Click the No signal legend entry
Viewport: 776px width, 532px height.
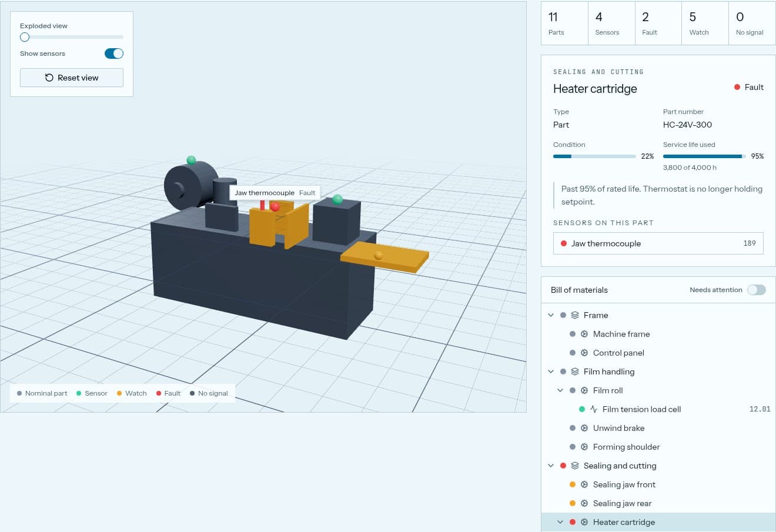(x=209, y=393)
